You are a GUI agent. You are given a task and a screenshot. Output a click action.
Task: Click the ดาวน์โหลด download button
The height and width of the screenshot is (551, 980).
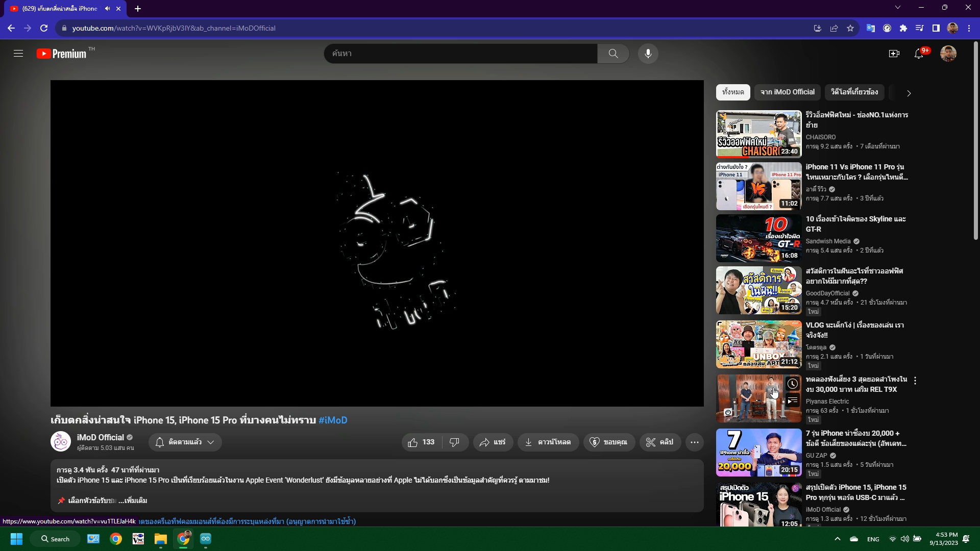(548, 442)
